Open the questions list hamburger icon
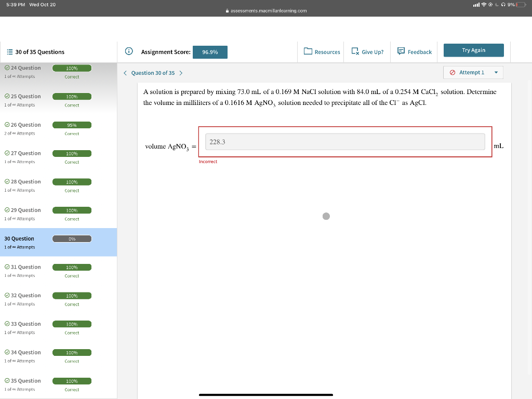This screenshot has height=399, width=532. tap(10, 52)
